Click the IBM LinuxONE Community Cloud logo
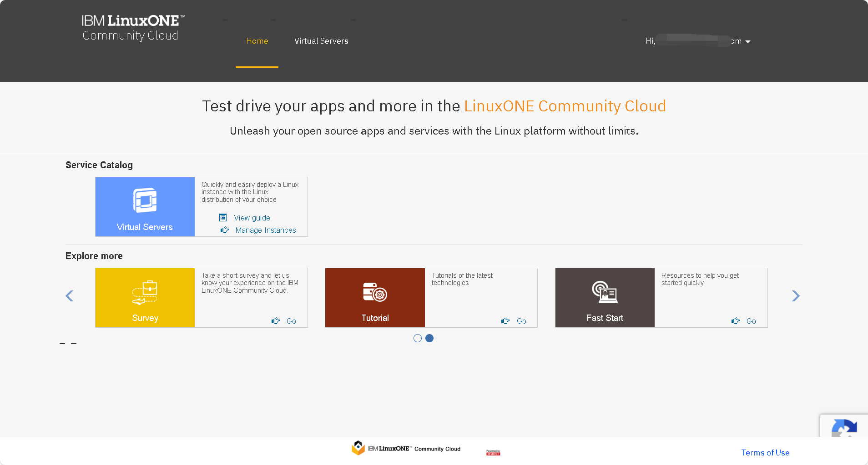 (x=133, y=28)
